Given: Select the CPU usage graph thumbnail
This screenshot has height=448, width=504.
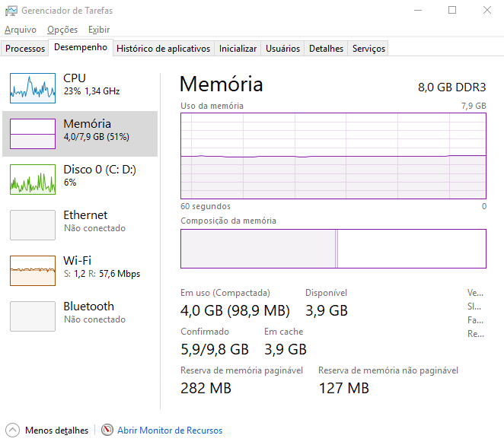Looking at the screenshot, I should 33,87.
